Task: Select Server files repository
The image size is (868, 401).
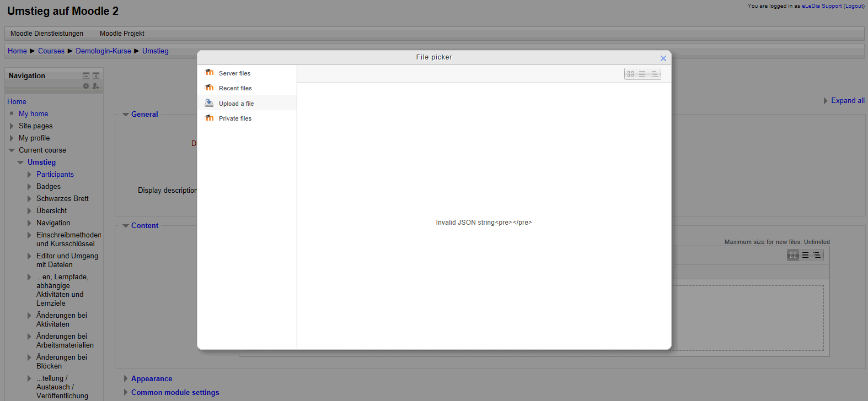Action: coord(247,73)
